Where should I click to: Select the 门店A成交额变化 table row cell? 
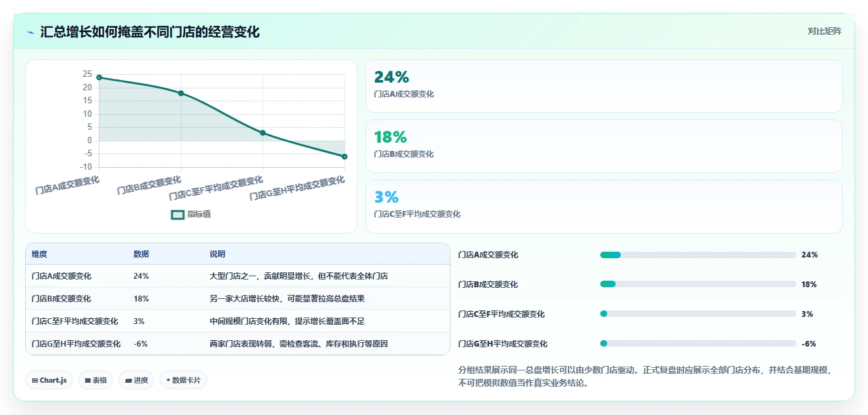61,276
